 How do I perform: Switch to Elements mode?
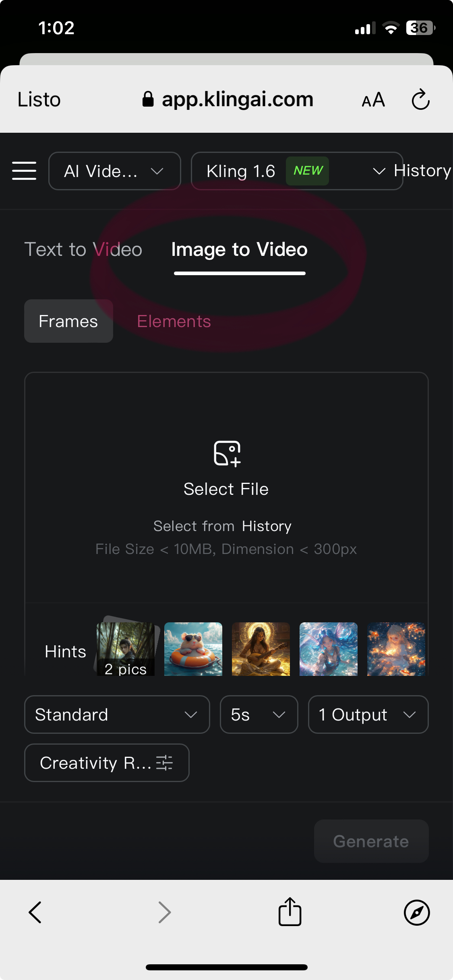click(x=174, y=321)
